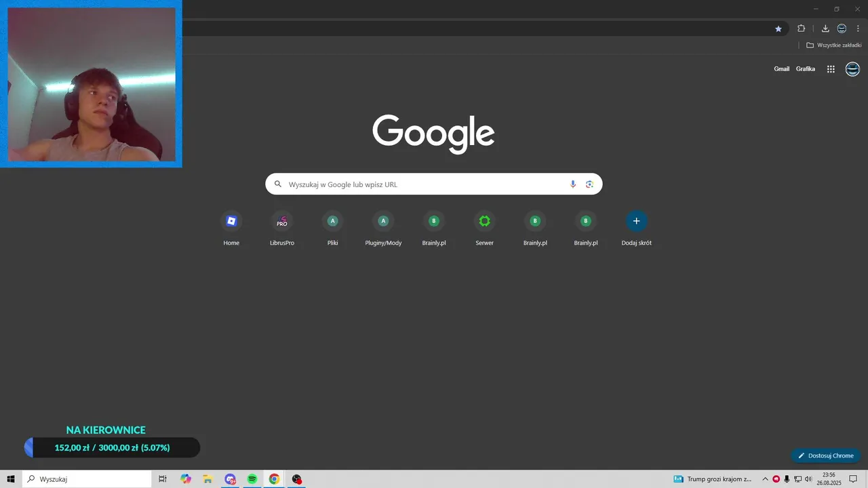The width and height of the screenshot is (868, 488).
Task: Open File Explorer from the taskbar
Action: tap(208, 479)
